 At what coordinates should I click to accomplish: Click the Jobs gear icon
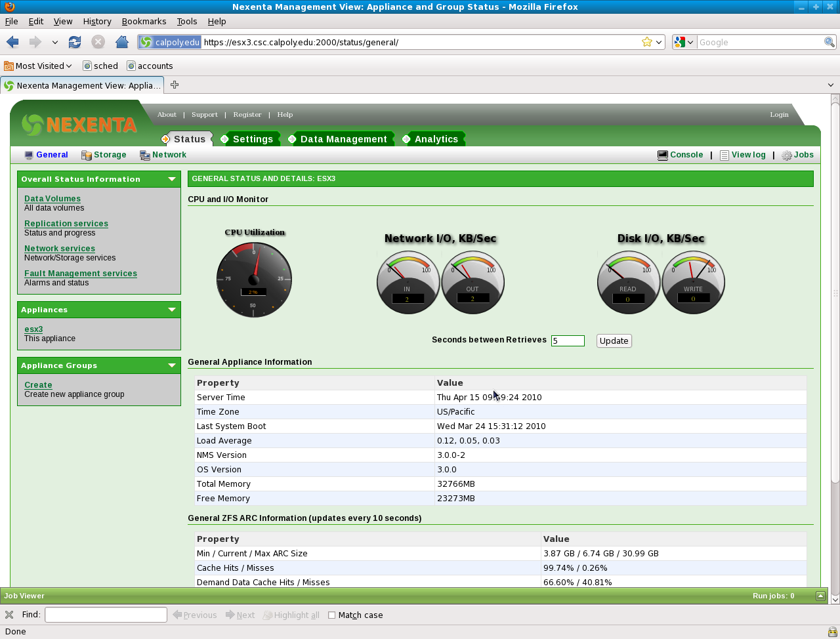tap(787, 155)
